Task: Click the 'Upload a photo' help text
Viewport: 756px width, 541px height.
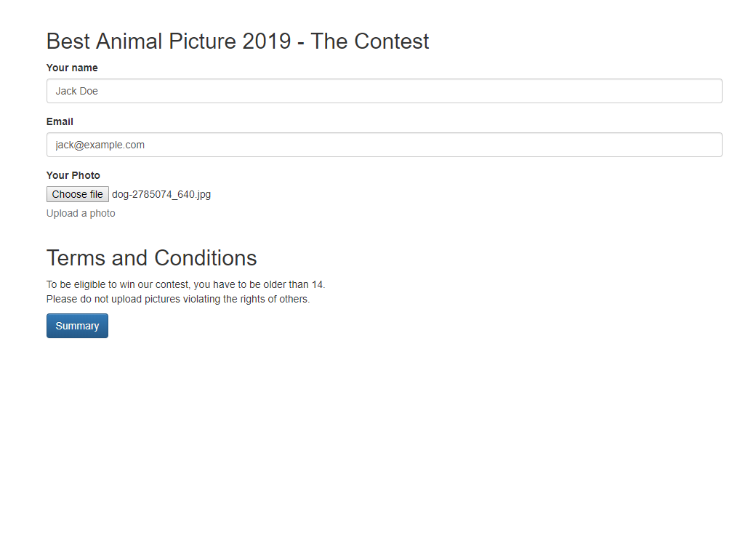Action: [x=81, y=213]
